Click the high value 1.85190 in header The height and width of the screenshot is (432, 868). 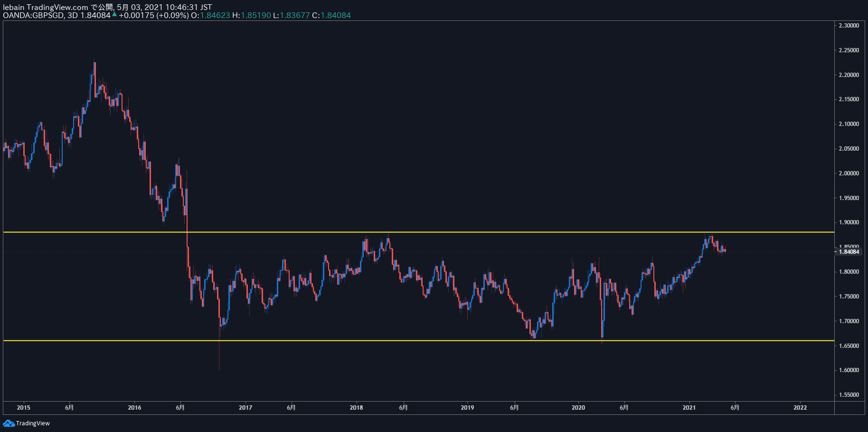(x=256, y=15)
